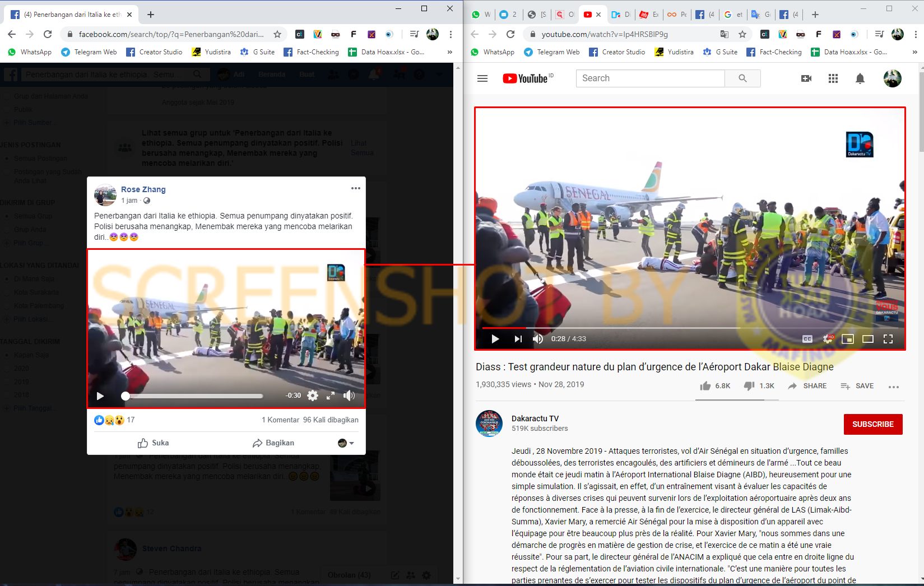Image resolution: width=924 pixels, height=586 pixels.
Task: Switch to the Penerbangan dari Italia Facebook tab
Action: click(x=70, y=15)
